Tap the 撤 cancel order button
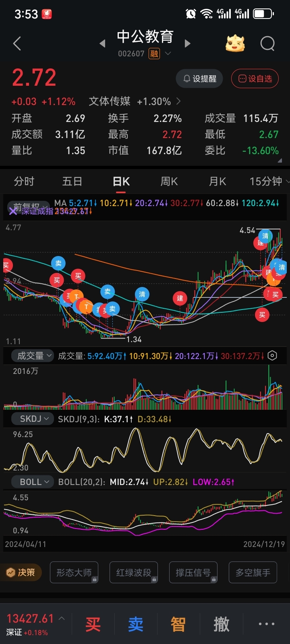The width and height of the screenshot is (290, 644). 221,624
